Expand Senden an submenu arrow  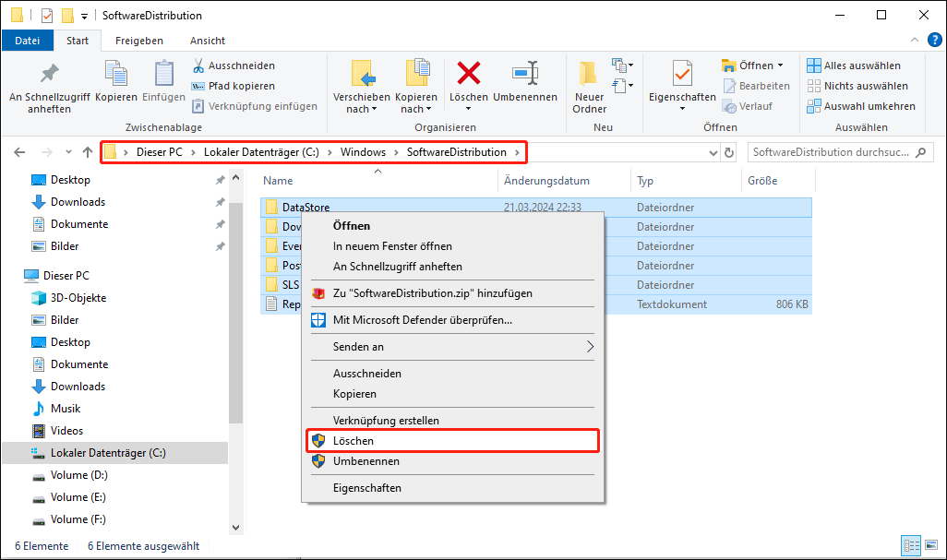(590, 346)
